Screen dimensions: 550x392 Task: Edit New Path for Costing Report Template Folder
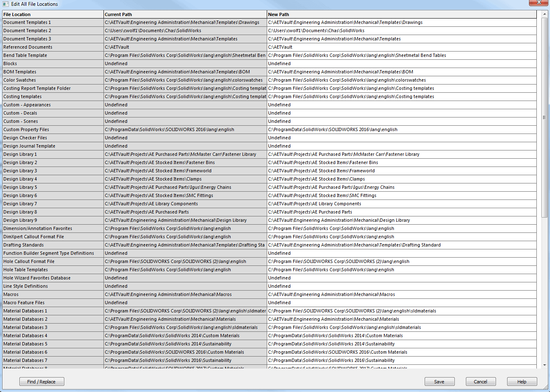[x=402, y=88]
